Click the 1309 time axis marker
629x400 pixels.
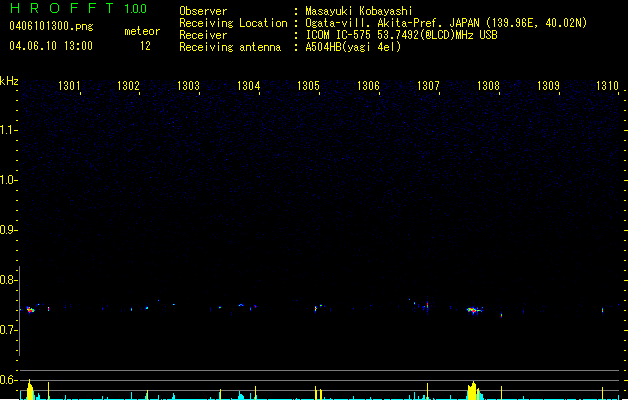pyautogui.click(x=548, y=85)
